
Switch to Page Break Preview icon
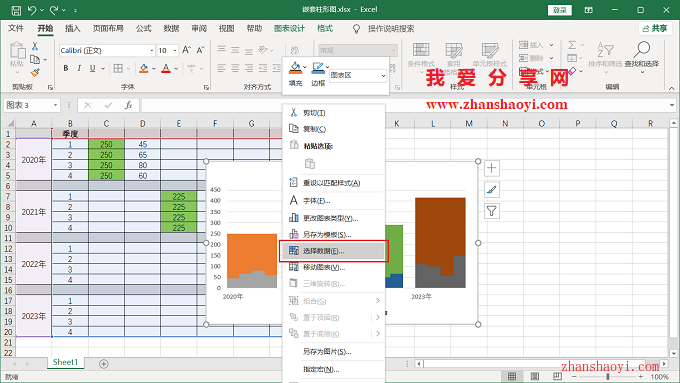pyautogui.click(x=557, y=376)
